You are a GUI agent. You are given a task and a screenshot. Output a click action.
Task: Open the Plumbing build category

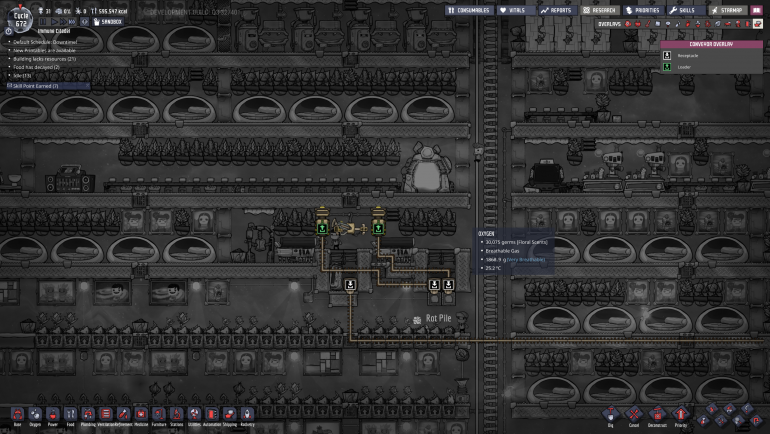88,415
